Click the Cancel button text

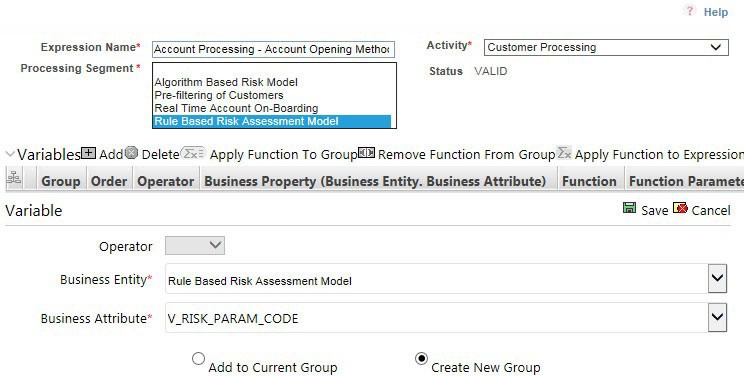711,210
